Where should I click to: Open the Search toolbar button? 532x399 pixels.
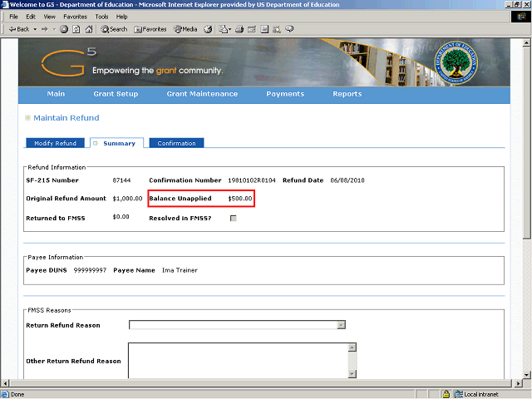pyautogui.click(x=114, y=30)
